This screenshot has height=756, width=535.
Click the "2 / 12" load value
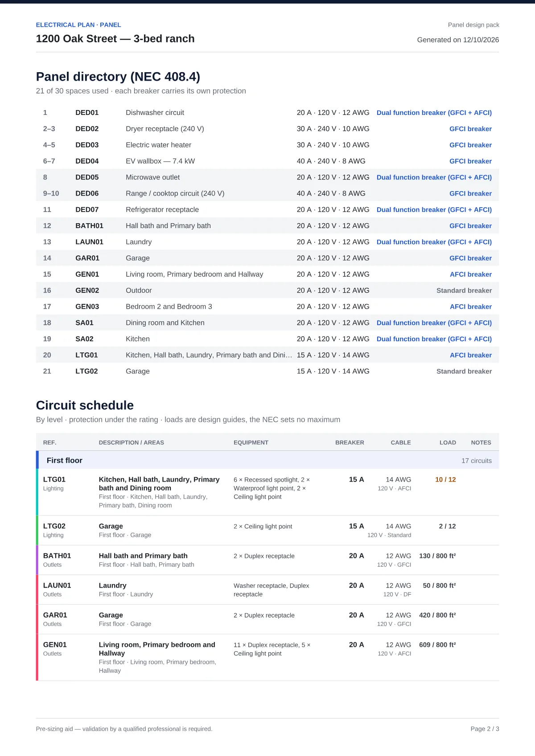click(x=447, y=526)
